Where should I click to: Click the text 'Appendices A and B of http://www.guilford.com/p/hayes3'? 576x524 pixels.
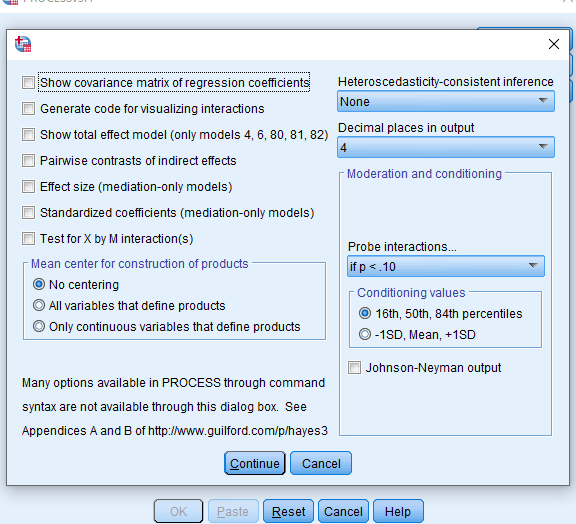pyautogui.click(x=174, y=431)
